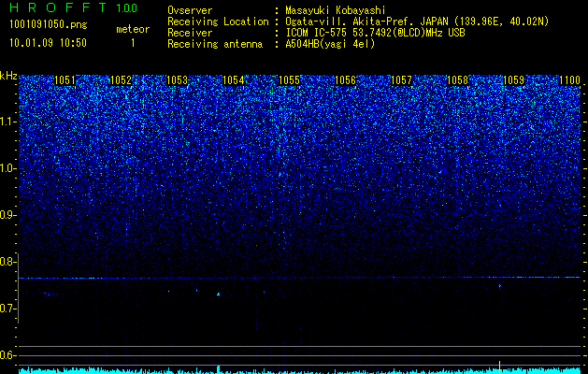Click the meteor count label

pos(133,29)
